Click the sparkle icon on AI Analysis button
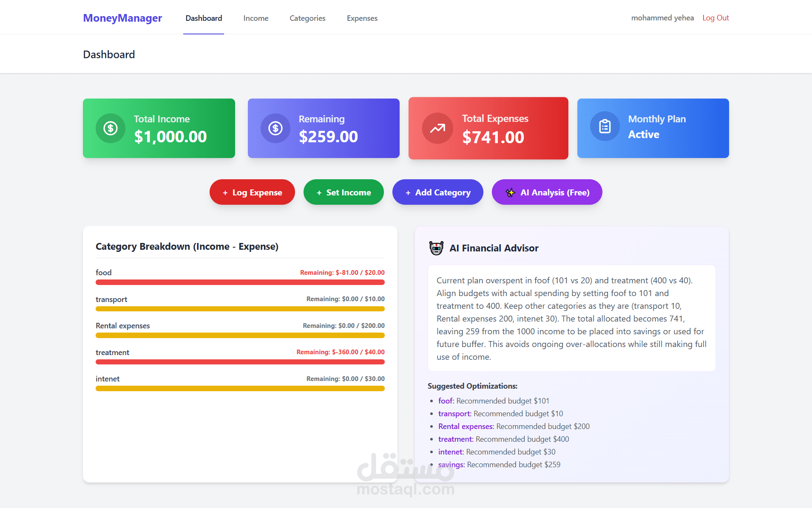812x508 pixels. (511, 192)
